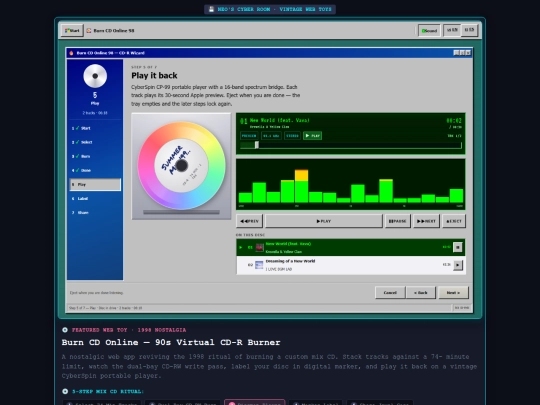Select the New World (feat. Vava) track row
Screen dimensions: 540x405
pyautogui.click(x=351, y=247)
